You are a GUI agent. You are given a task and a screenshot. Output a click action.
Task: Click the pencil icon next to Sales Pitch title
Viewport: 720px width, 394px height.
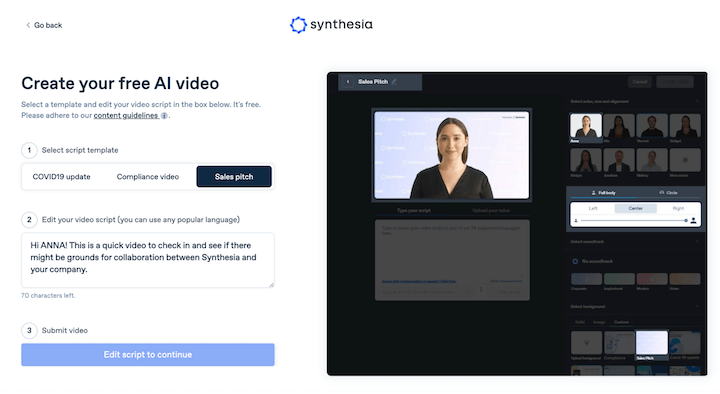(394, 82)
